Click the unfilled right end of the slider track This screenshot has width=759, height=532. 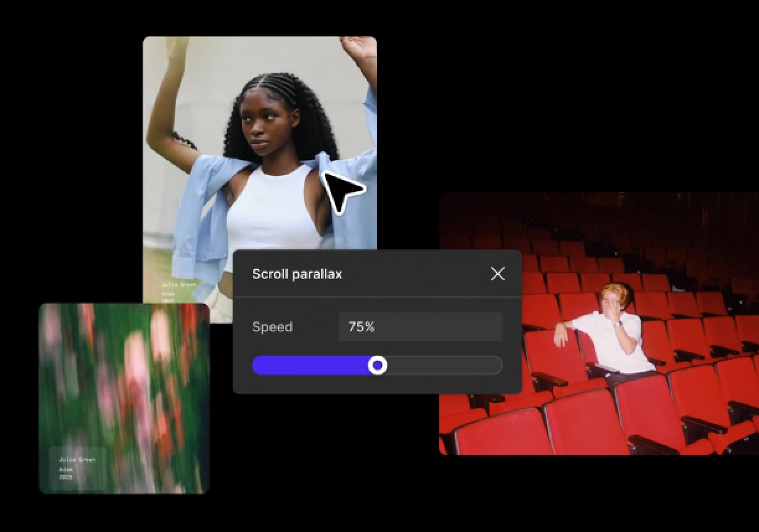[484, 365]
